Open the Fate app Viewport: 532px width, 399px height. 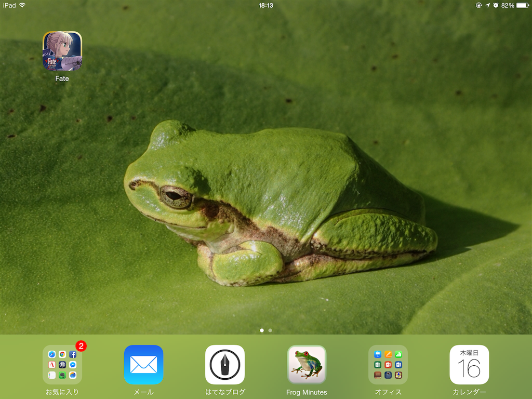pyautogui.click(x=62, y=51)
